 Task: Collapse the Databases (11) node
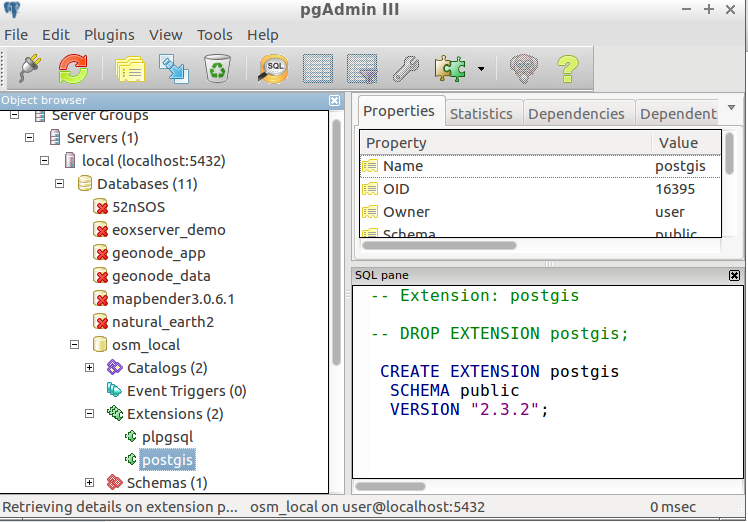[60, 184]
